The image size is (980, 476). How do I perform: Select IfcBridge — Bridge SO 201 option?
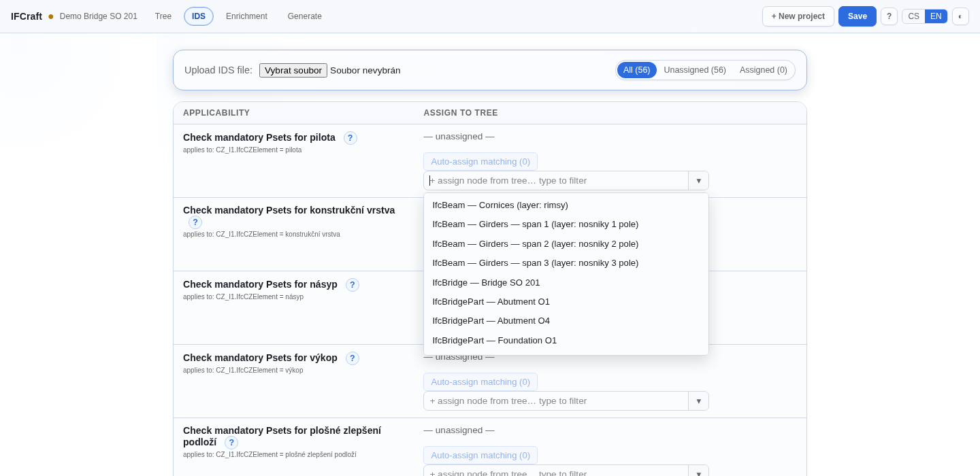click(566, 283)
